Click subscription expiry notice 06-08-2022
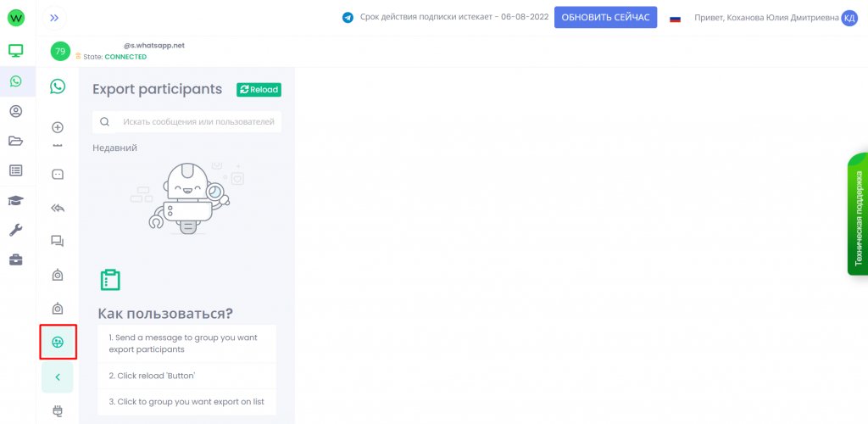 click(x=454, y=17)
